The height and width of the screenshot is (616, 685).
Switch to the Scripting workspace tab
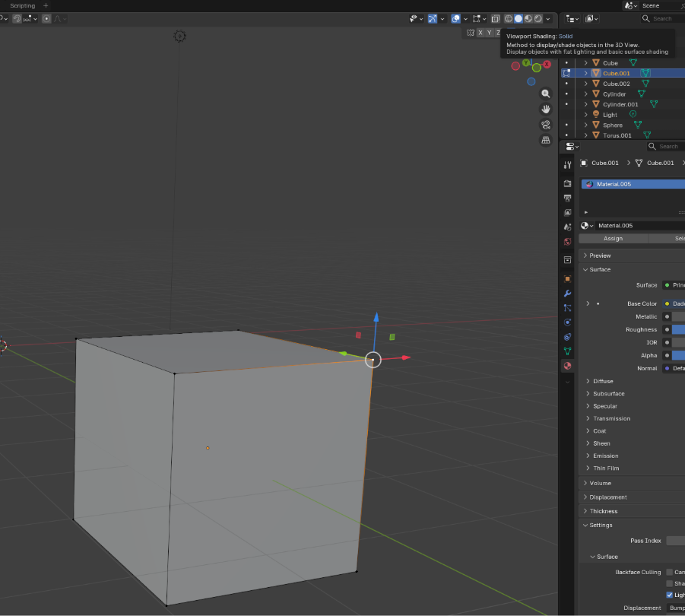point(22,5)
